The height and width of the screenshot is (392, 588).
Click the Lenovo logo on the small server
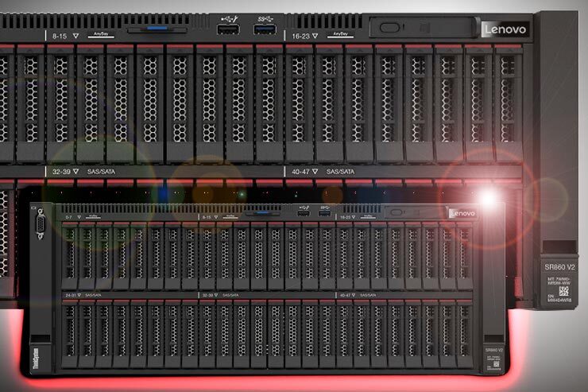click(x=462, y=213)
